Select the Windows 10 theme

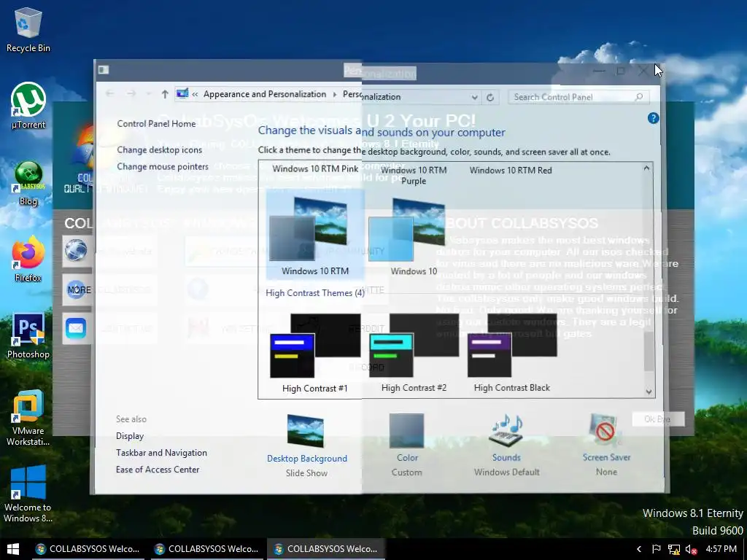(414, 236)
